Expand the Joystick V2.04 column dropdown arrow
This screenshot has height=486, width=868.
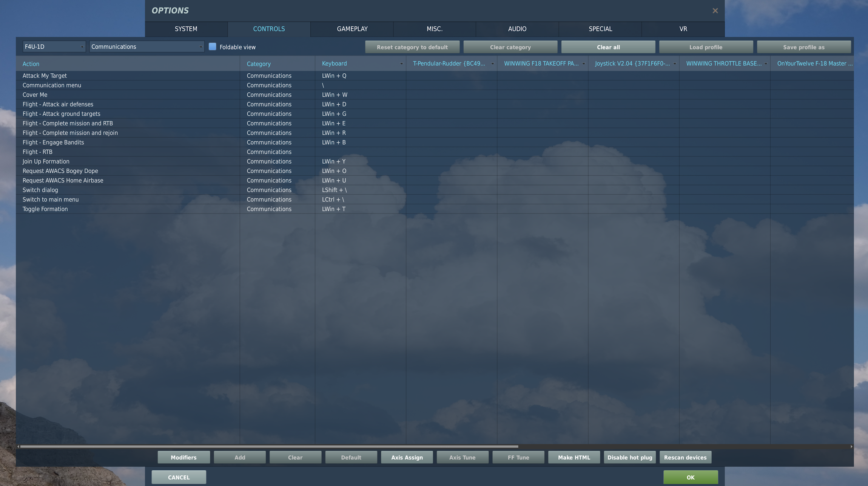point(675,64)
